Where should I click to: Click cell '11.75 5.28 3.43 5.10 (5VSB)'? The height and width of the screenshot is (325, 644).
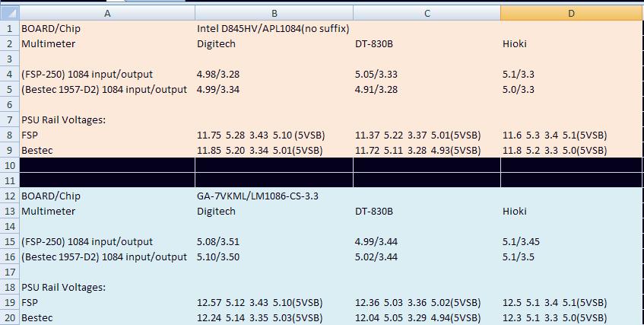pos(274,135)
